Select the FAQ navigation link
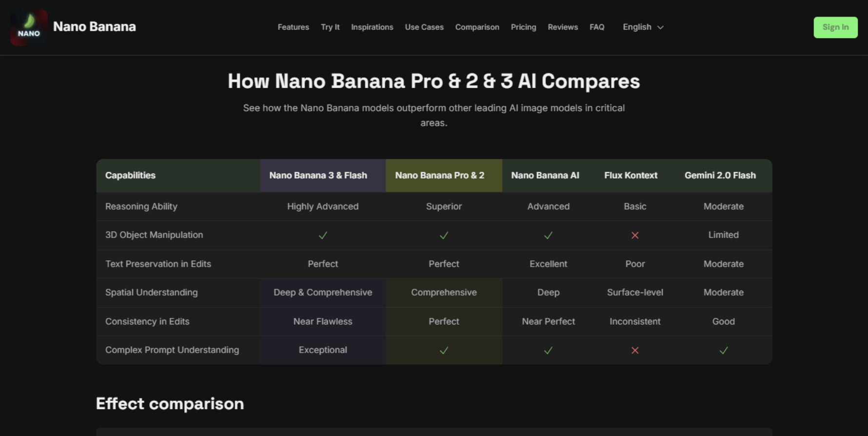The width and height of the screenshot is (868, 436). [x=597, y=27]
